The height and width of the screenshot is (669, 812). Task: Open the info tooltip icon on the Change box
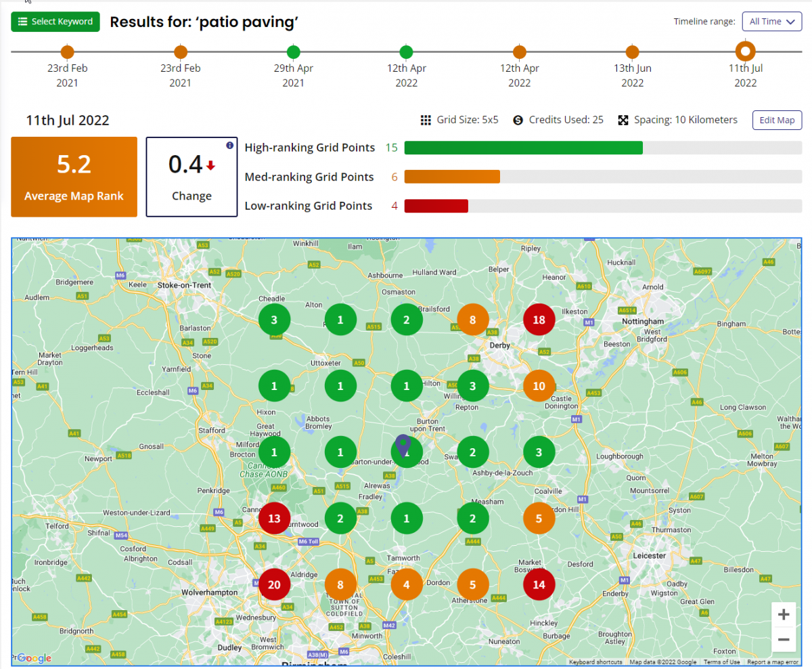[x=229, y=145]
